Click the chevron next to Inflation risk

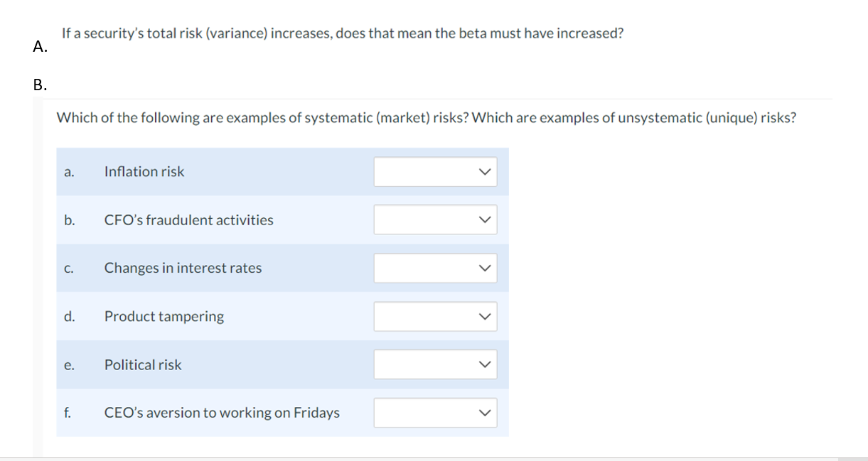point(484,171)
